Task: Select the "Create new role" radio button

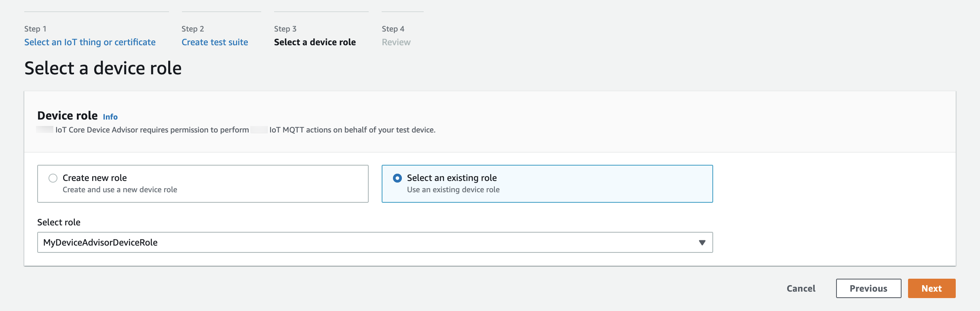Action: point(53,178)
